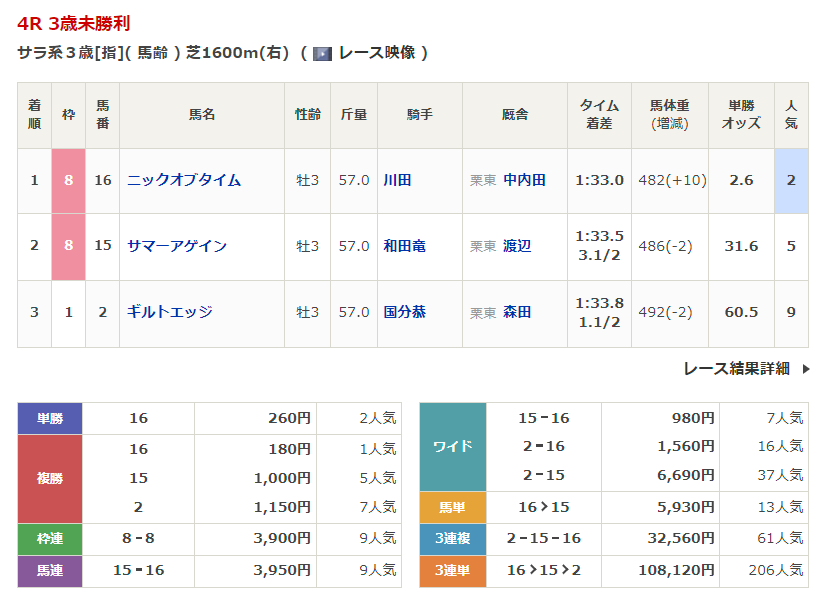Open jockey 和田竜 profile
Screen dimensions: 832x600
coord(404,246)
